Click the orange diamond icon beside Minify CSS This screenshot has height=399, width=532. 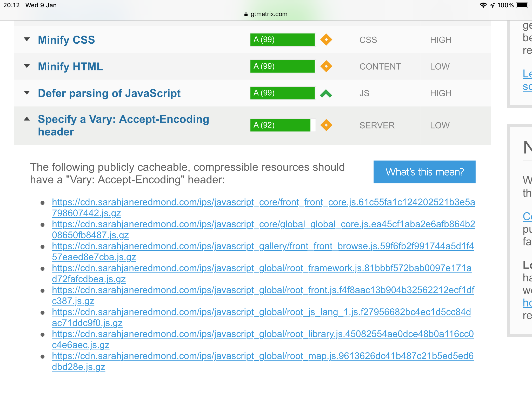pos(326,40)
